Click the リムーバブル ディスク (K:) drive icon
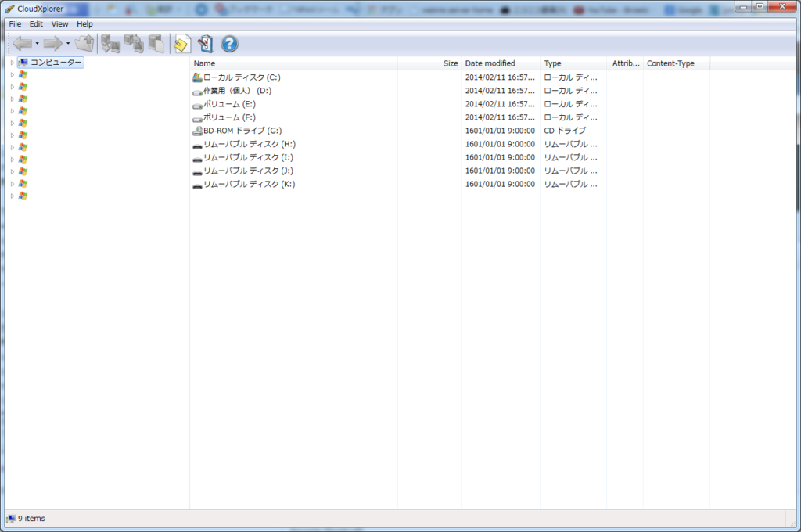801x532 pixels. click(197, 185)
